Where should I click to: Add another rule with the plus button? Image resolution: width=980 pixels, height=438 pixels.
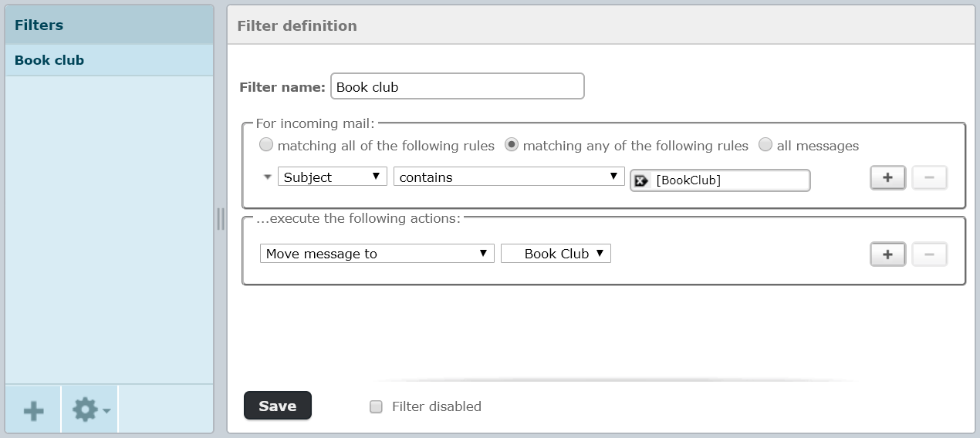[x=887, y=177]
